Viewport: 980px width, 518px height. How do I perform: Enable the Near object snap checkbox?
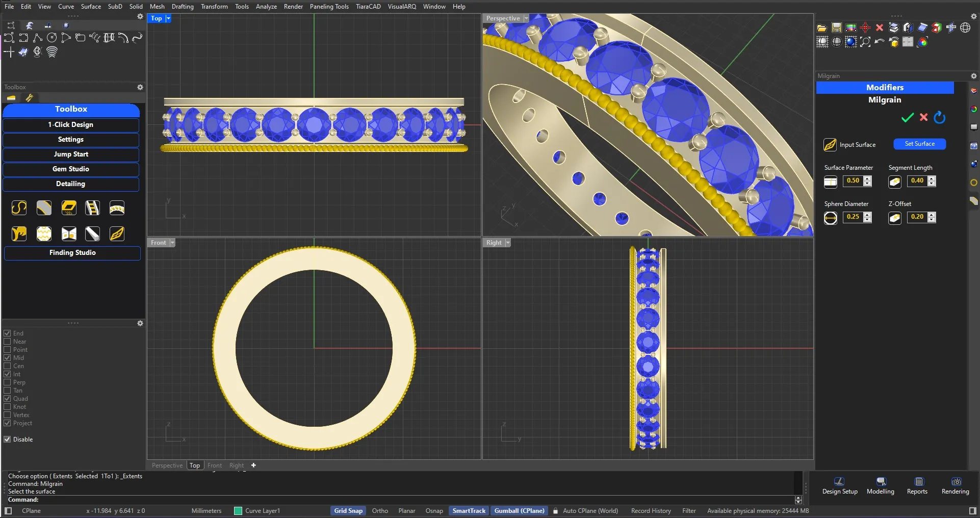[8, 342]
